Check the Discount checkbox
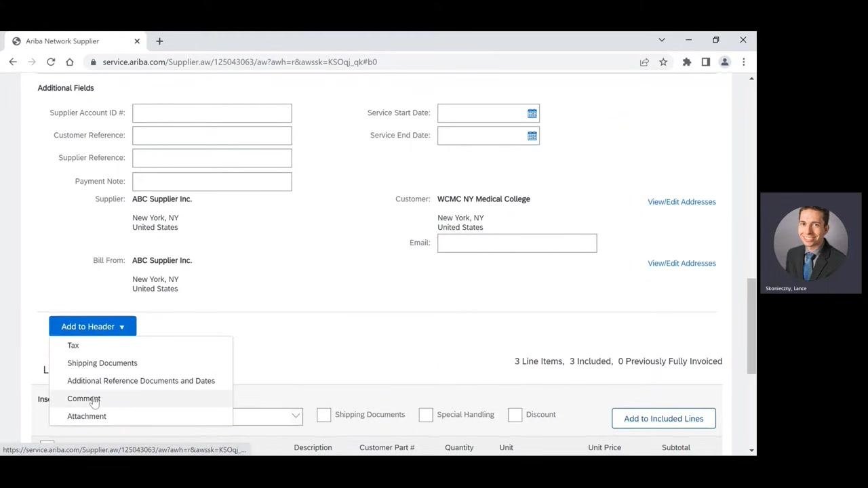The height and width of the screenshot is (488, 868). click(x=515, y=415)
